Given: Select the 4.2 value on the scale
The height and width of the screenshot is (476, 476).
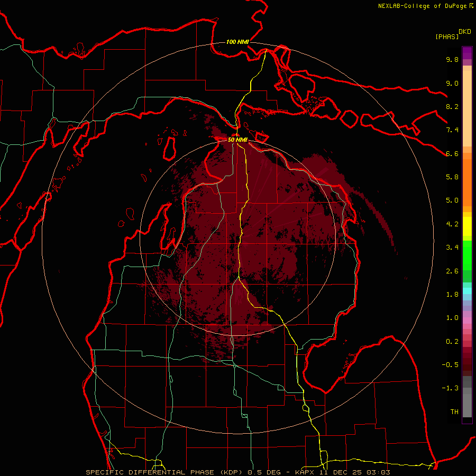Looking at the screenshot, I should (452, 224).
